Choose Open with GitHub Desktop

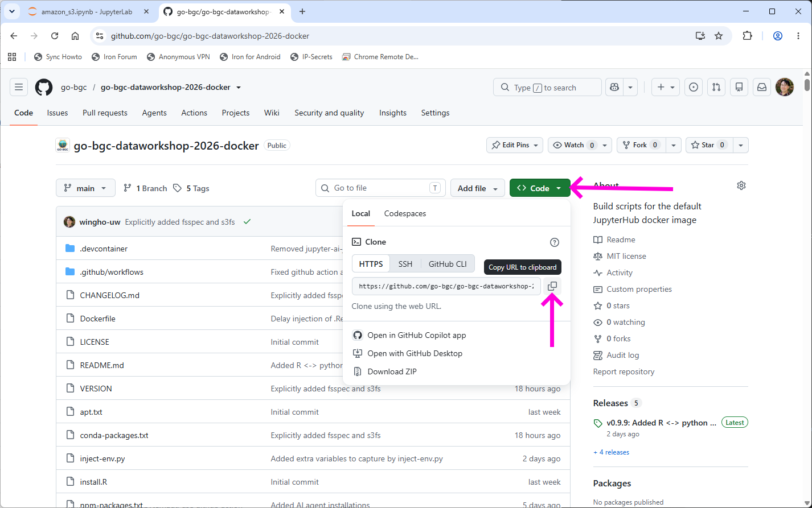click(x=415, y=353)
